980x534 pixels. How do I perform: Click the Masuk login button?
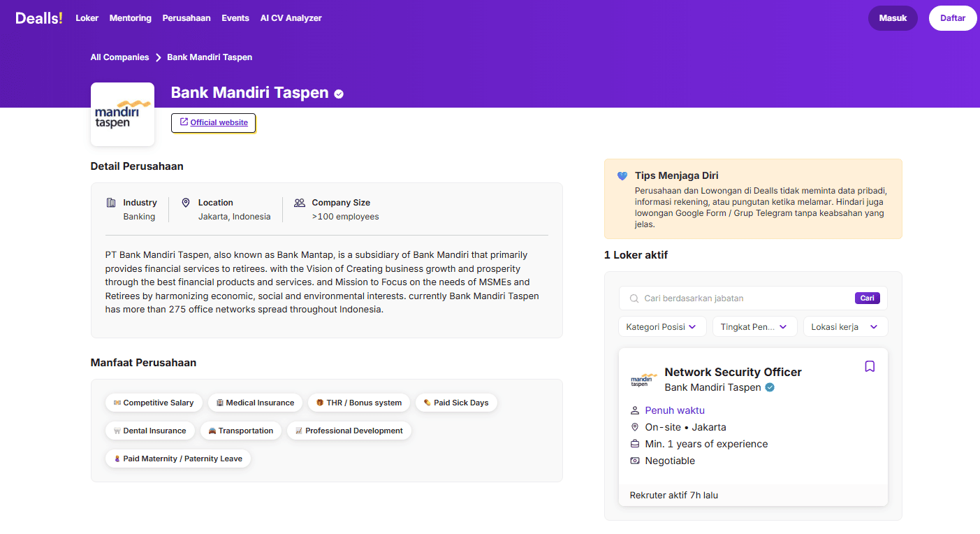(893, 18)
